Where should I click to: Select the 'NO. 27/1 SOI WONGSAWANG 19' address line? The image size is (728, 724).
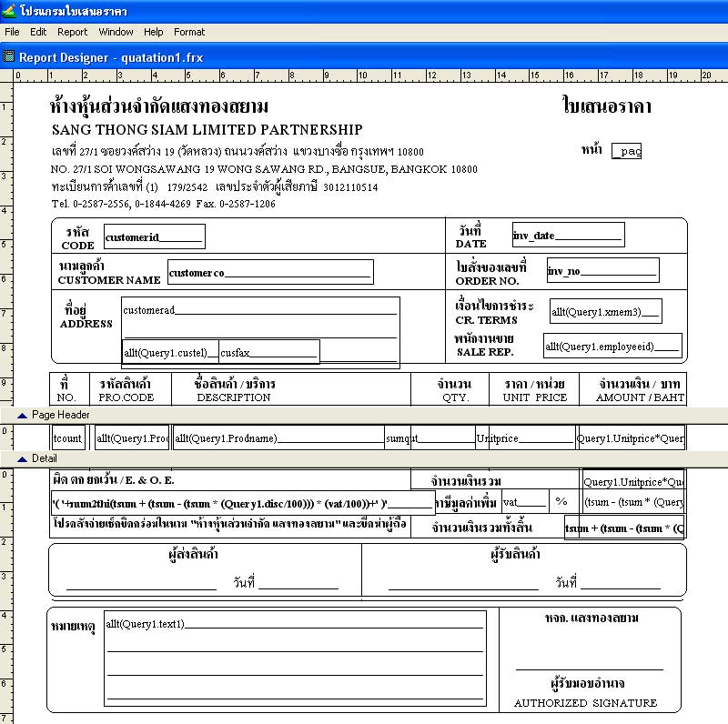(x=264, y=169)
